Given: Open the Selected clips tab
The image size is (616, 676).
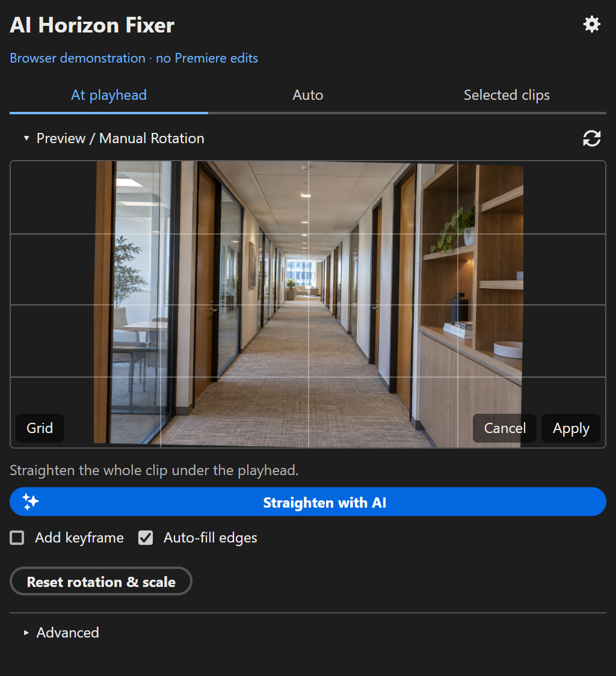Looking at the screenshot, I should pyautogui.click(x=507, y=95).
